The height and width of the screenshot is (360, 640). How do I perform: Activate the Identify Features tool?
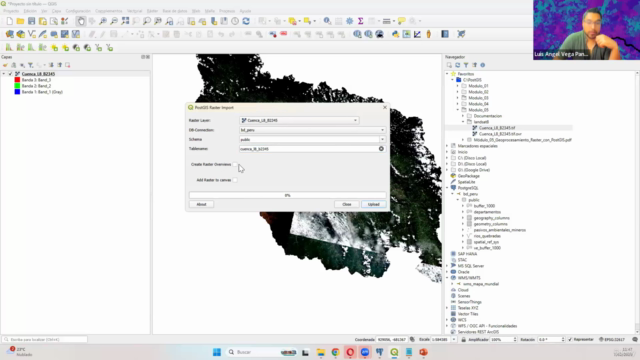pos(327,21)
